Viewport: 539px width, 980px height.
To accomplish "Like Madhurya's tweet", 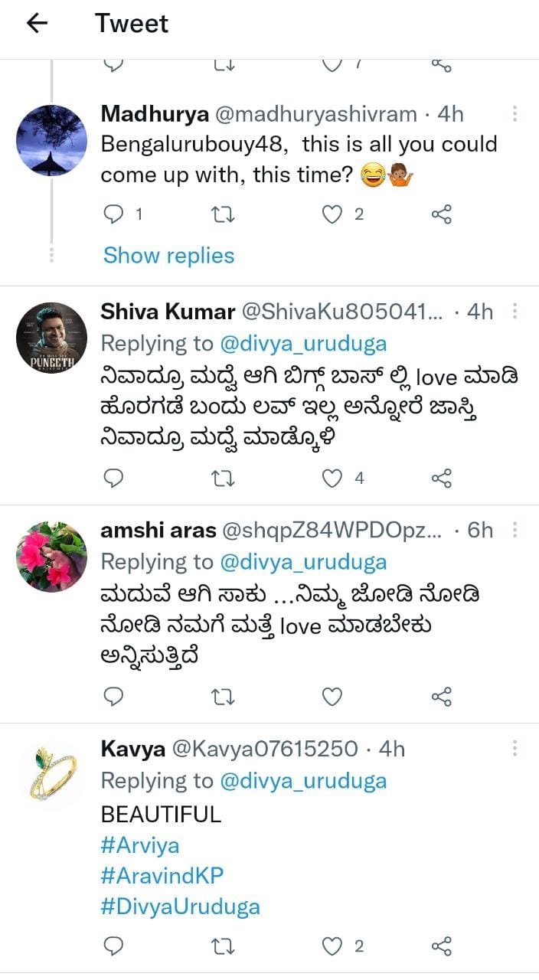I will [332, 215].
